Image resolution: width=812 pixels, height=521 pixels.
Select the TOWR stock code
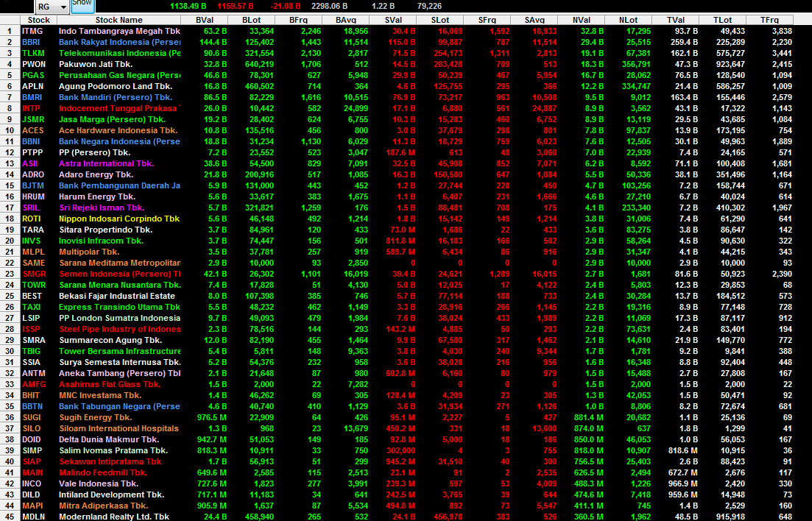click(34, 285)
